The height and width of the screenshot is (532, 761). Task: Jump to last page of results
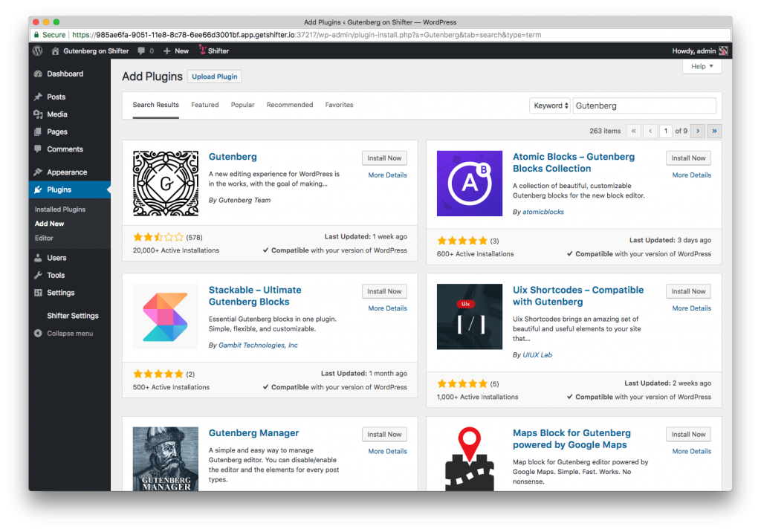point(714,131)
